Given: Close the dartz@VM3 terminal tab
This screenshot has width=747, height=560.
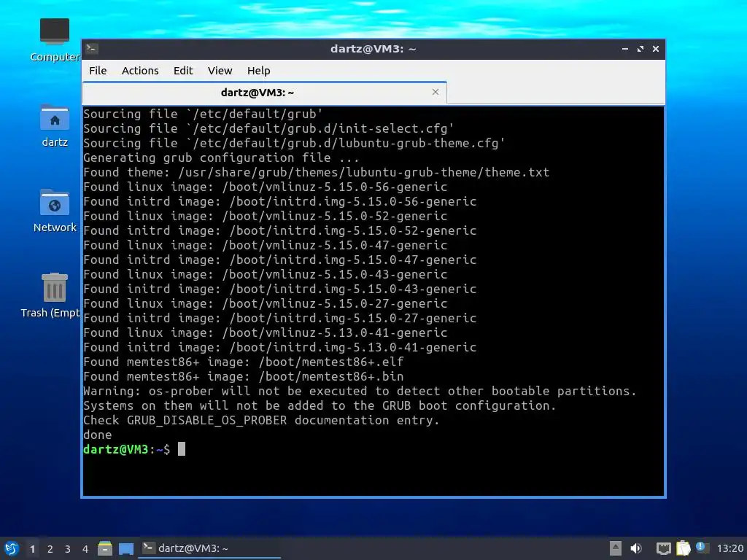Looking at the screenshot, I should point(436,92).
